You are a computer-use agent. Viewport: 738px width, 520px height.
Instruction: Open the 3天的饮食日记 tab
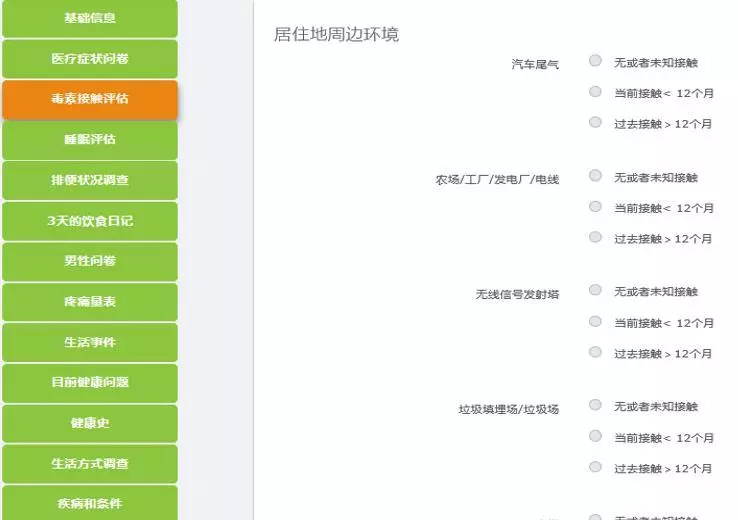click(x=89, y=221)
